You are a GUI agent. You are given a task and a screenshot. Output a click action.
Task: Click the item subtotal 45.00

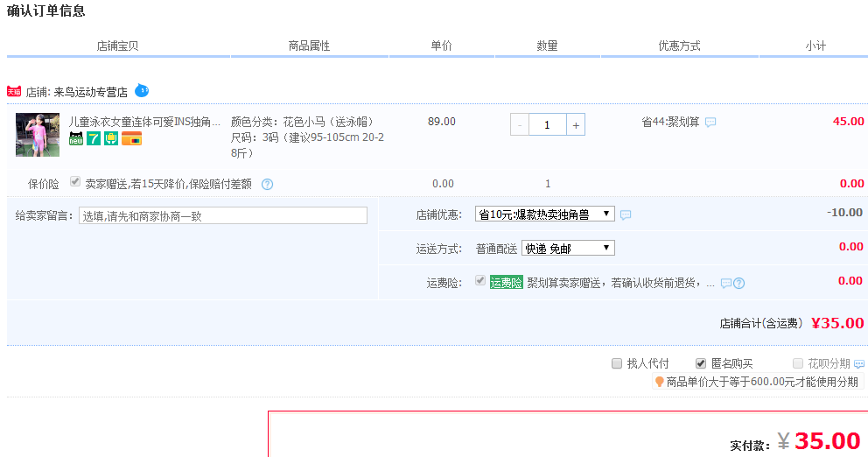(848, 122)
